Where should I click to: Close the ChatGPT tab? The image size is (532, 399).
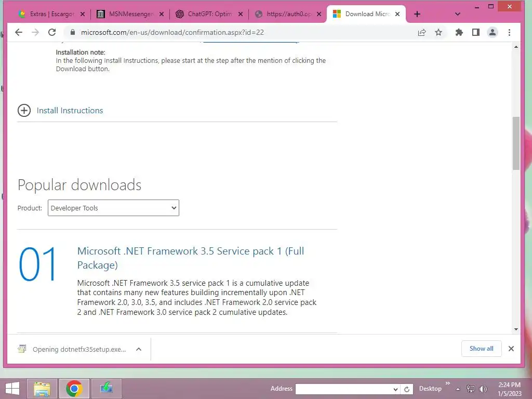tap(240, 14)
